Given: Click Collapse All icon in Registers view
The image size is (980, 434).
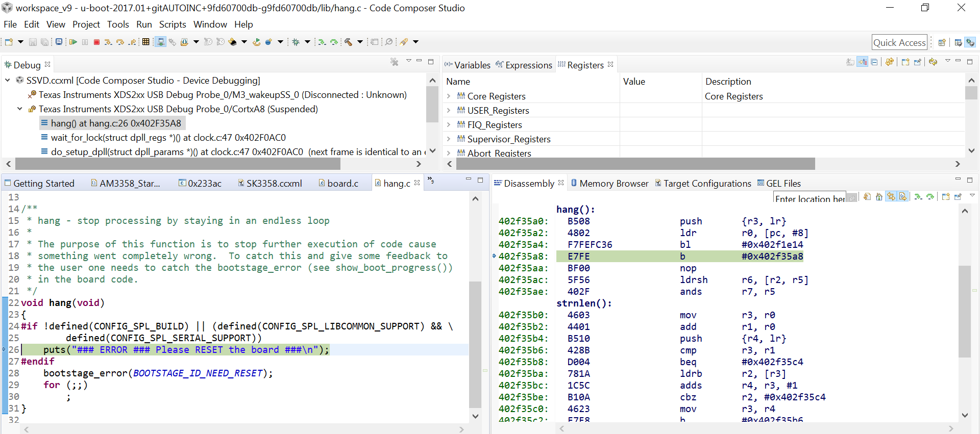Looking at the screenshot, I should [874, 62].
